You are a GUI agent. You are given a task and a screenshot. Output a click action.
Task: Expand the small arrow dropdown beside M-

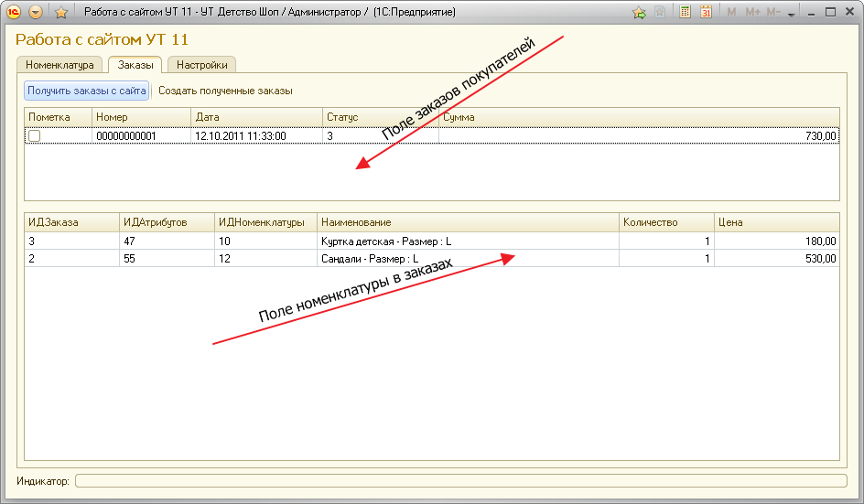pos(791,14)
